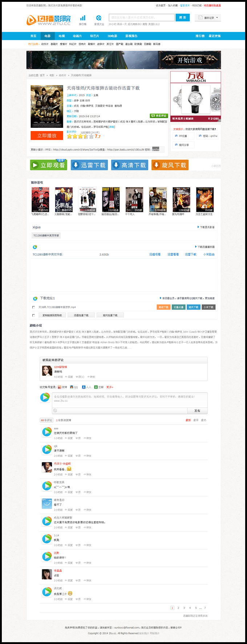Image resolution: width=247 pixels, height=644 pixels.
Task: Select the 综艺片 navigation tab
Action: pos(94,36)
